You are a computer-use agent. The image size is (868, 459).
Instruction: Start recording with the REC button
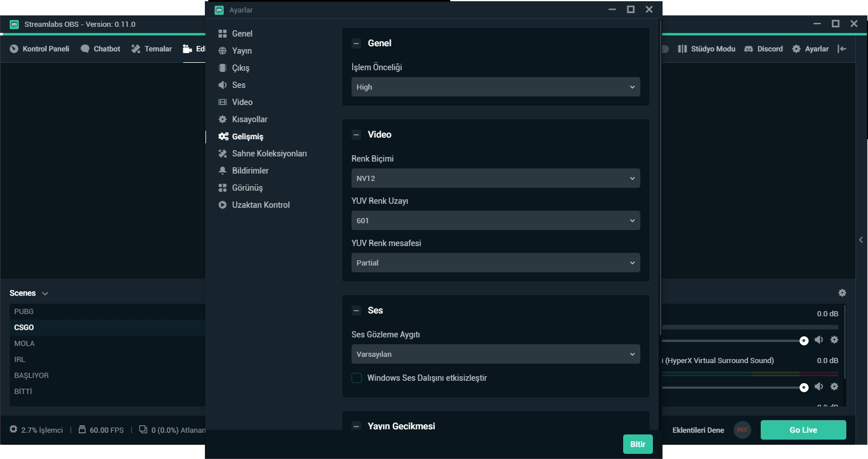(x=742, y=430)
